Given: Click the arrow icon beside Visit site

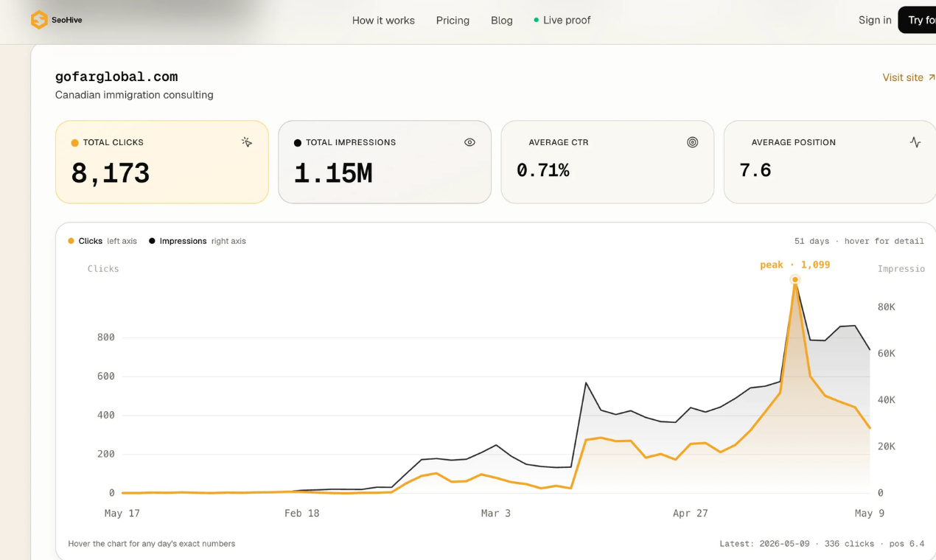Looking at the screenshot, I should click(932, 77).
